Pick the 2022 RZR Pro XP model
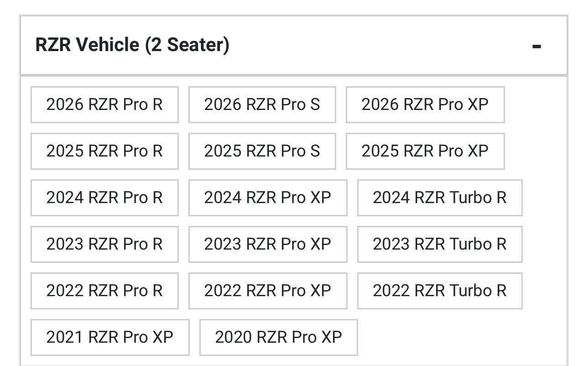 point(267,291)
